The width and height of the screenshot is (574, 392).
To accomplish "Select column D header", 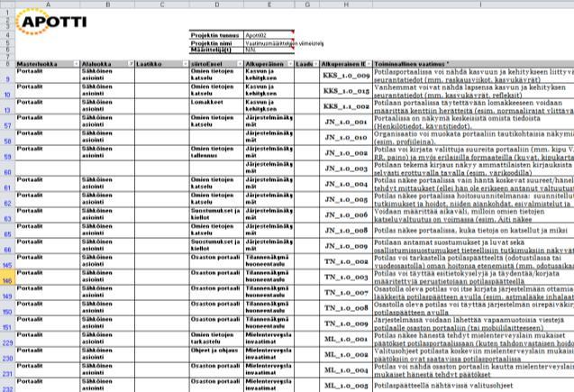I will (x=216, y=5).
